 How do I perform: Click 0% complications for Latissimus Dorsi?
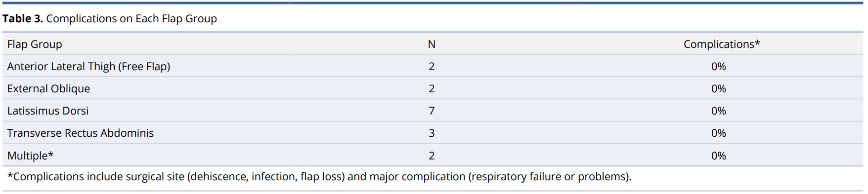coord(719,111)
